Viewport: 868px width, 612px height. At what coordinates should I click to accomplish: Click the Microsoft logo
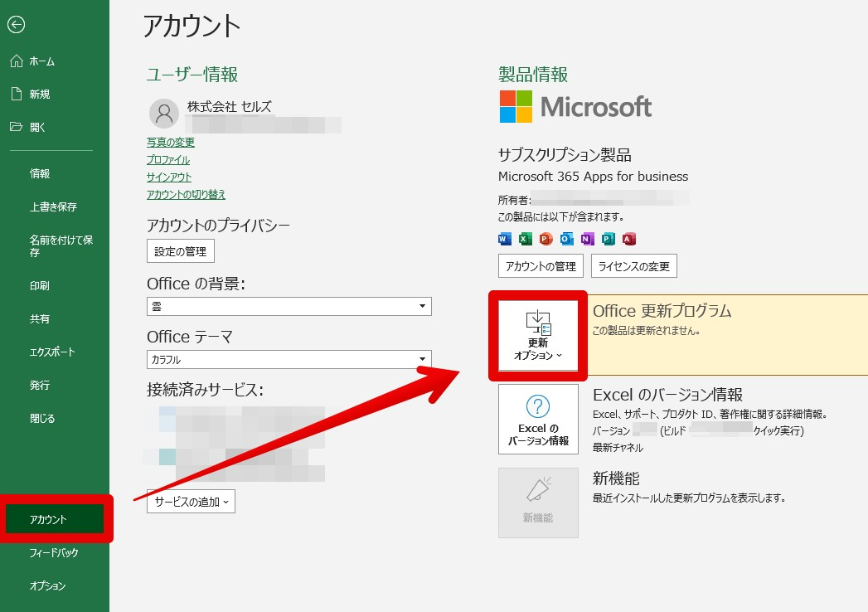pos(575,106)
